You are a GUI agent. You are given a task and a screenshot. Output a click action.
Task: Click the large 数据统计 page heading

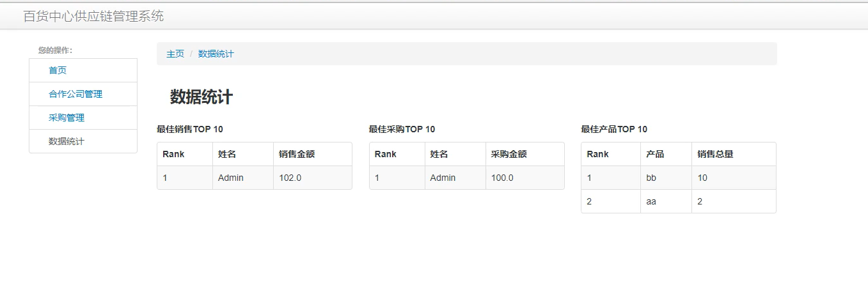(201, 97)
